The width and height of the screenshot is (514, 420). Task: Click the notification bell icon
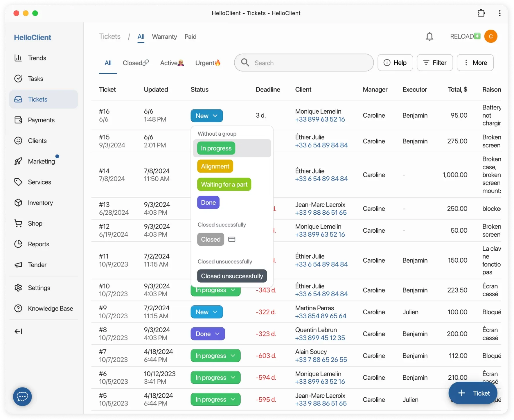click(429, 36)
